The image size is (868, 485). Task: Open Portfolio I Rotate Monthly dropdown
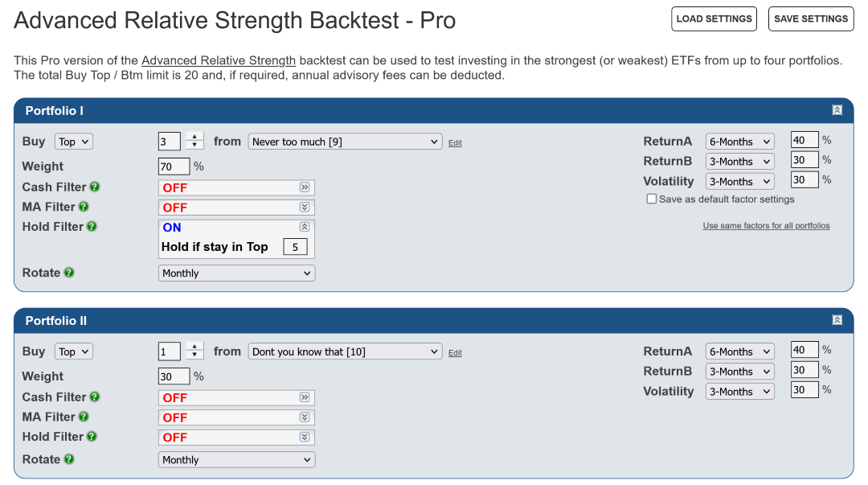pyautogui.click(x=236, y=273)
